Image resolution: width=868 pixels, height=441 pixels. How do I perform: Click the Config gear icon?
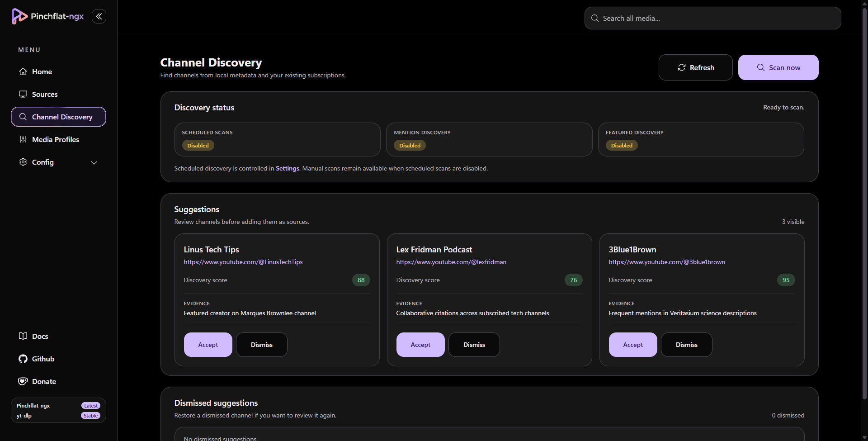23,162
